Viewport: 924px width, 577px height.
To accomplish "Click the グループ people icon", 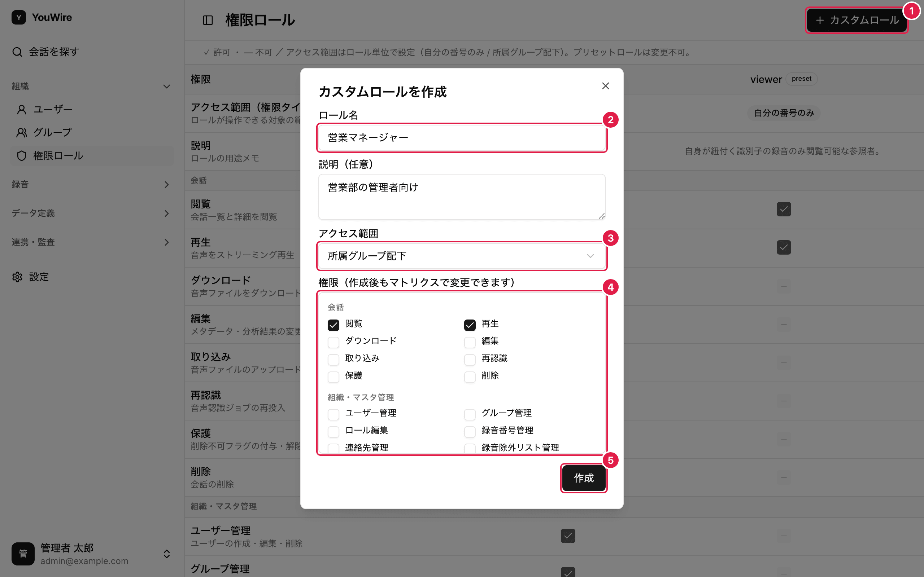I will point(22,132).
